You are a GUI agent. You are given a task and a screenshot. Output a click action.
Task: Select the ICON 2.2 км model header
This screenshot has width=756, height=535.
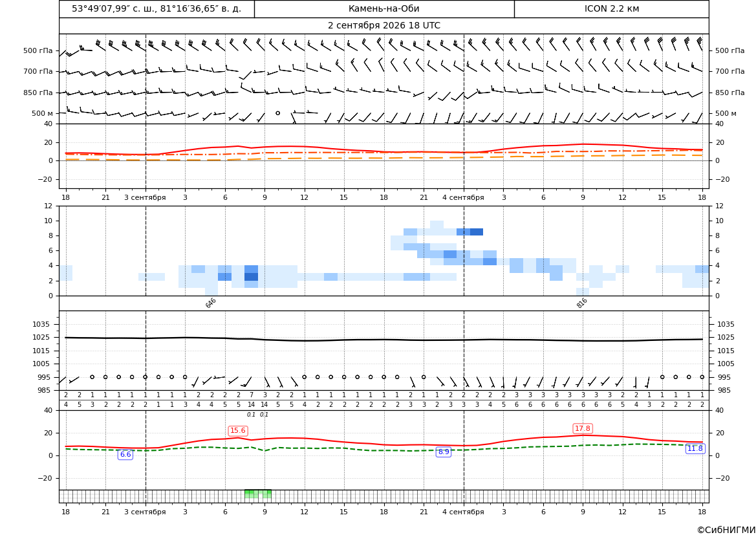click(x=611, y=8)
